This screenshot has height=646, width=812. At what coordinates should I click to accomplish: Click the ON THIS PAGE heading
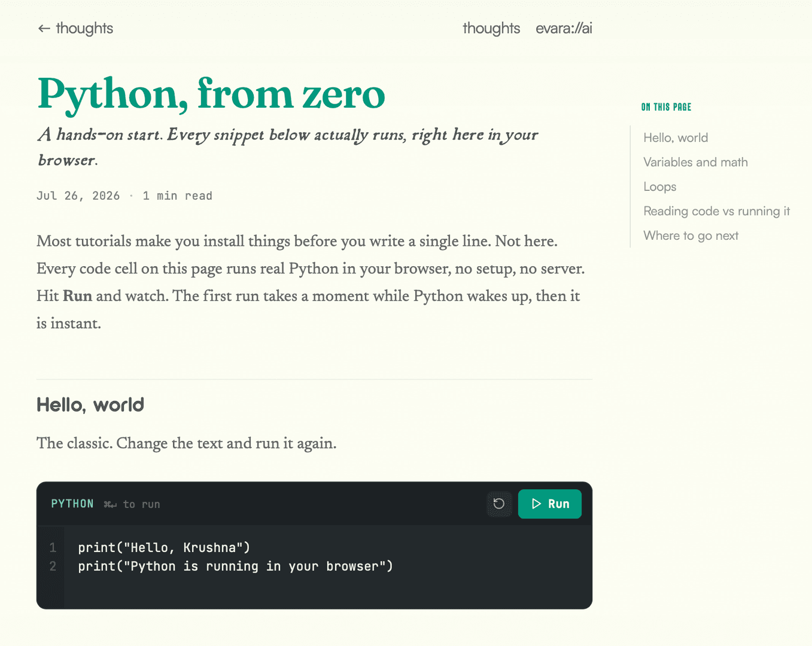(666, 107)
